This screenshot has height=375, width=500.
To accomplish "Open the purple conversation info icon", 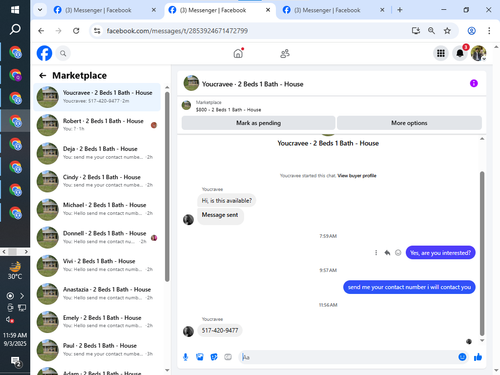I will tap(474, 83).
